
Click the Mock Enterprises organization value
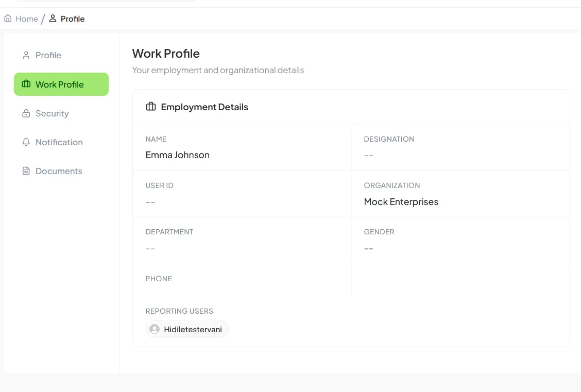[x=401, y=201]
